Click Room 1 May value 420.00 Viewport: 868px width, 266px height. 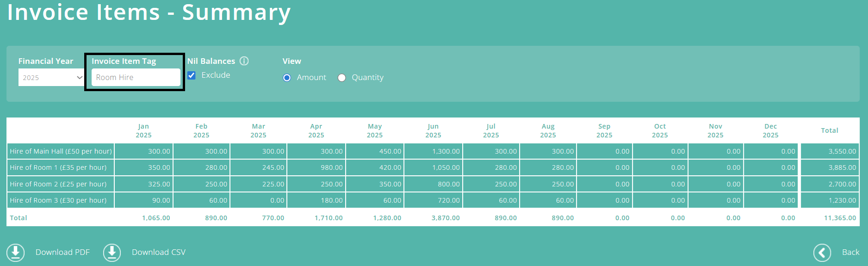(x=391, y=167)
